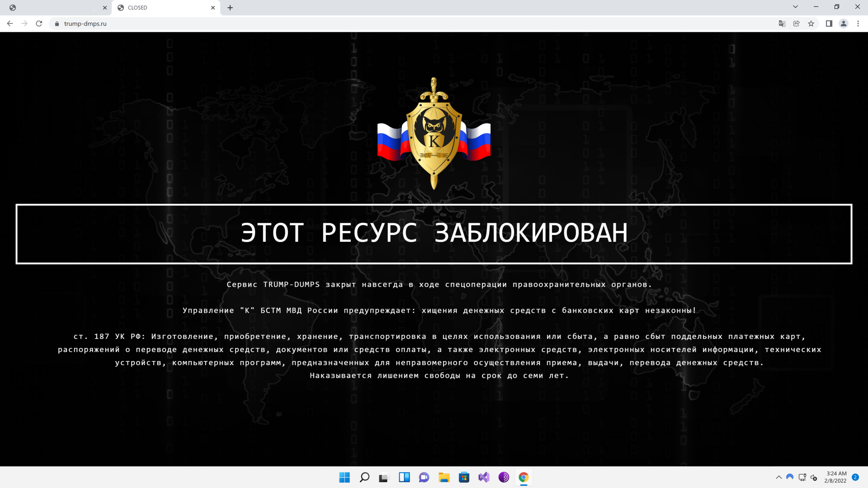The width and height of the screenshot is (868, 488).
Task: Click the Наказывается лишением свободы line
Action: pos(439,375)
